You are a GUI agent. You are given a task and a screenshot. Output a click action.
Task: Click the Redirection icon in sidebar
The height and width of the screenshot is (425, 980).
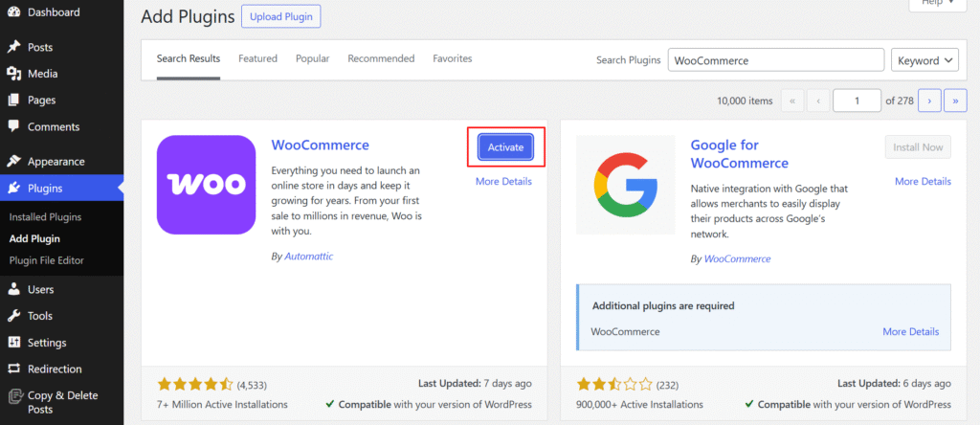tap(13, 369)
